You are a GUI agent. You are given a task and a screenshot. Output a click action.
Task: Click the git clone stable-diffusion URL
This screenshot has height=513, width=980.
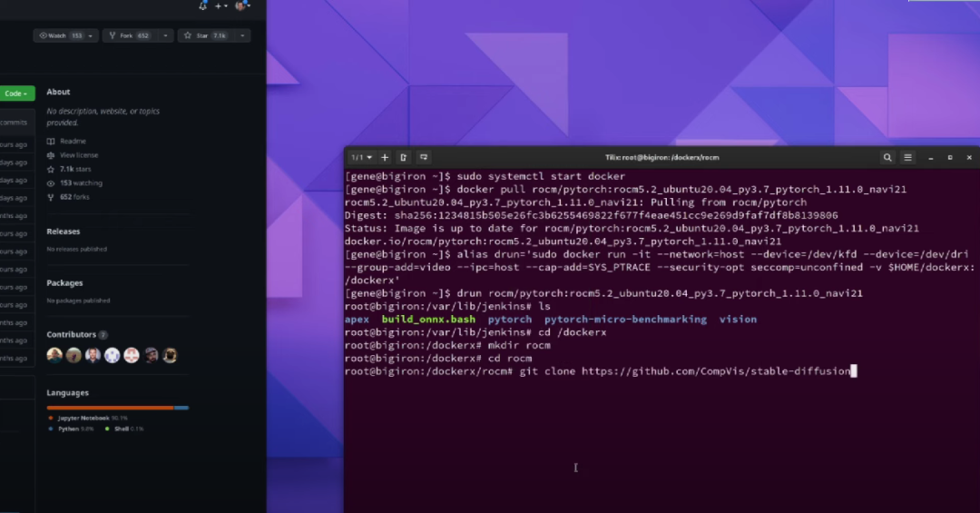pos(716,371)
